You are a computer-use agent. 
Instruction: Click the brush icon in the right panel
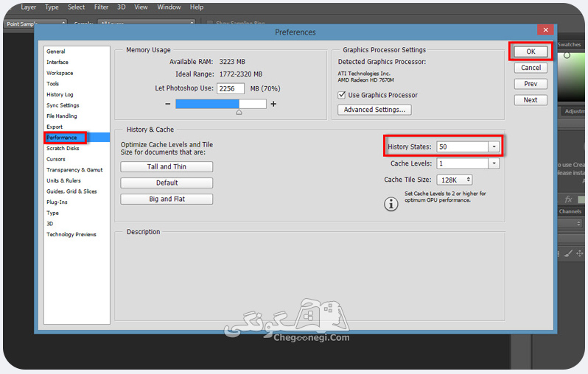[568, 253]
